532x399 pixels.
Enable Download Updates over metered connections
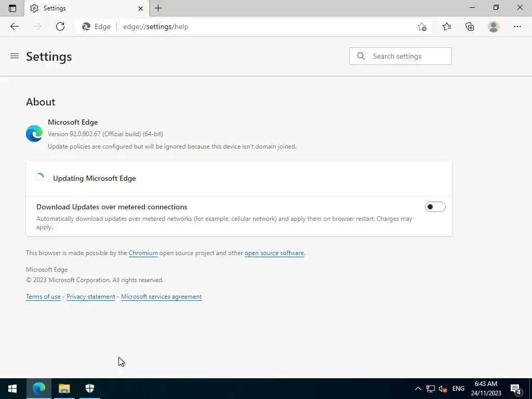(435, 207)
